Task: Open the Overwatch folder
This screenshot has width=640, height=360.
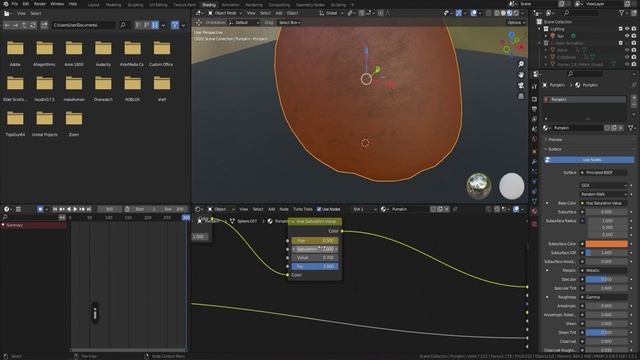Action: 103,88
